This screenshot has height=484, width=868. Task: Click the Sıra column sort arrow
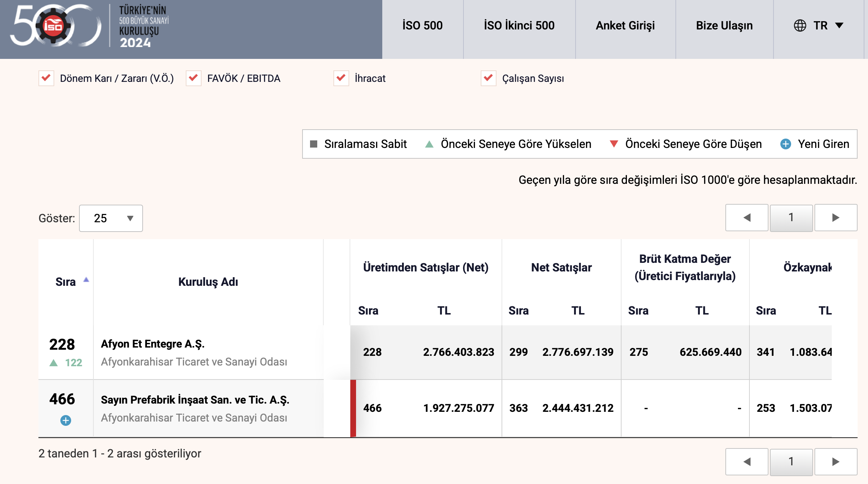coord(86,279)
